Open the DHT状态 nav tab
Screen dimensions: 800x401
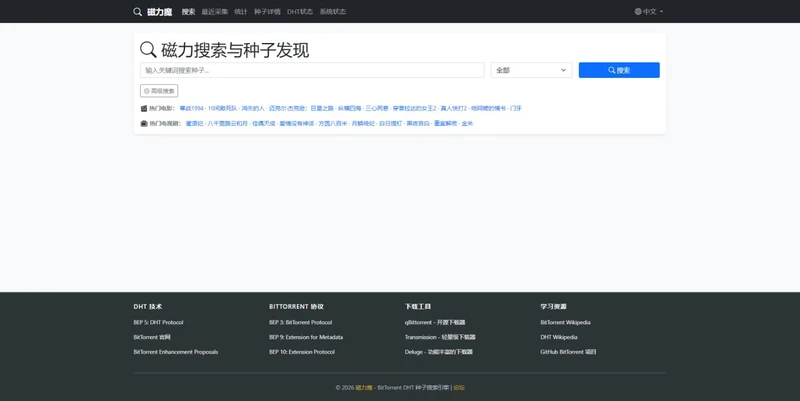300,11
